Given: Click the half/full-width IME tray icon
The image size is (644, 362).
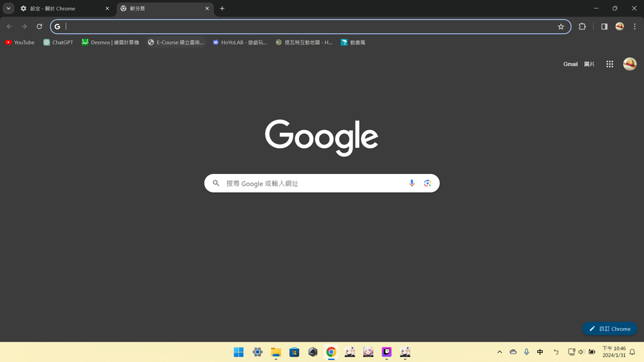Looking at the screenshot, I should coord(556,352).
